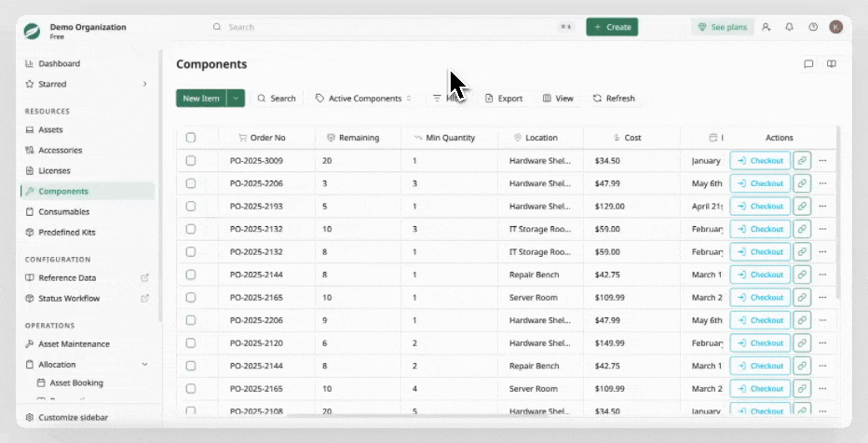Link icon in PO-2025-2120 row with $149.99
868x443 pixels.
coord(802,342)
